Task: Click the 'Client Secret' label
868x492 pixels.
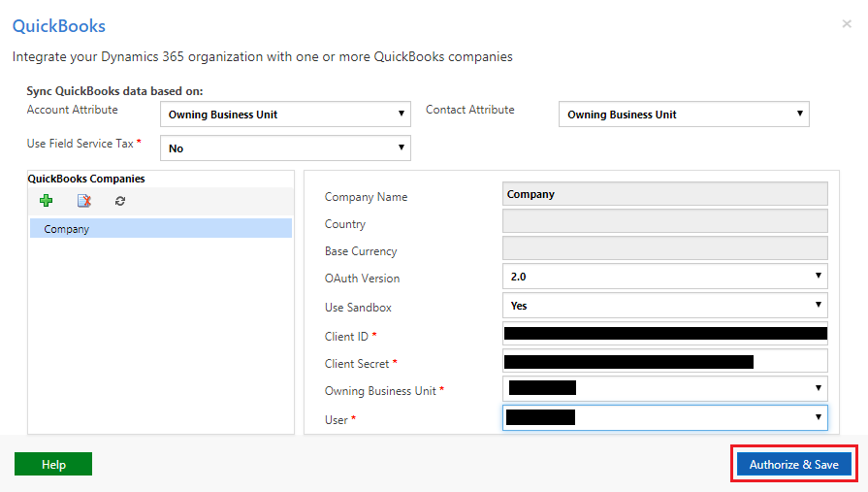Action: tap(357, 364)
